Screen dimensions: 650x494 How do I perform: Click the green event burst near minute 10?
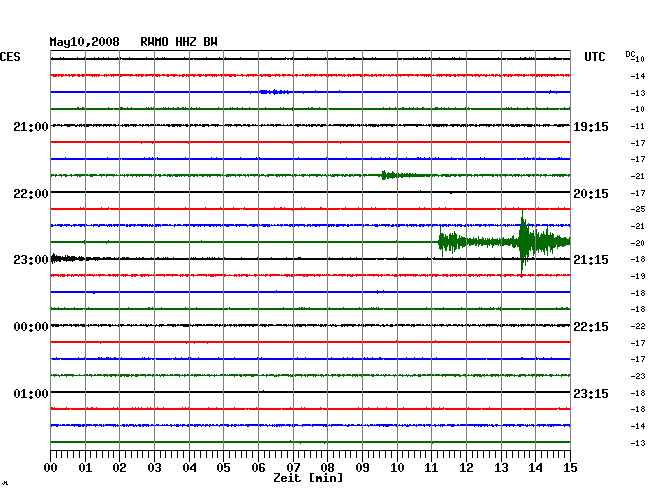404,175
